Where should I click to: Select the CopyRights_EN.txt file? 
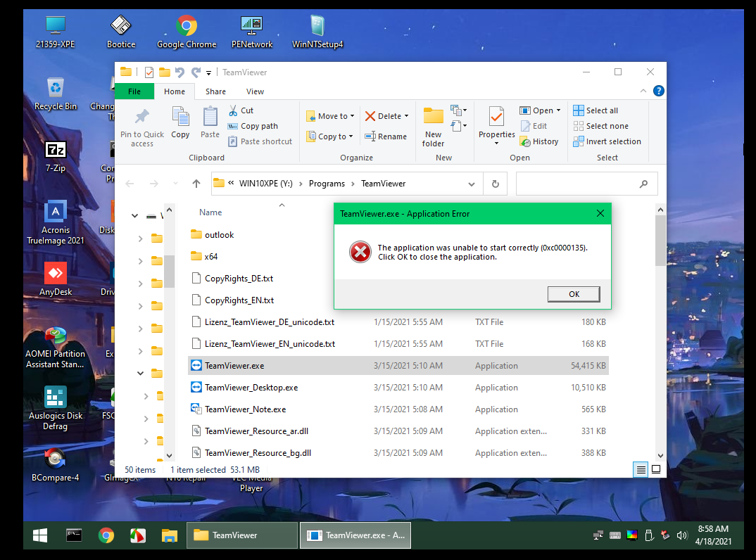tap(239, 300)
